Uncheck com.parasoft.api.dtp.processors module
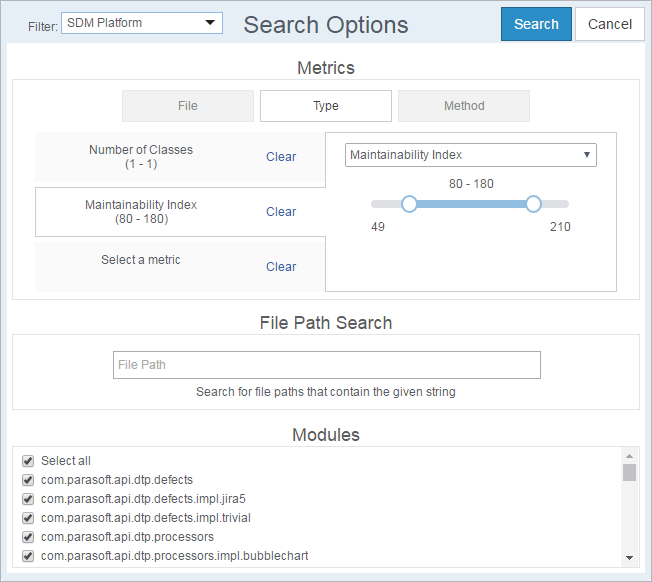Image resolution: width=652 pixels, height=582 pixels. coord(28,537)
